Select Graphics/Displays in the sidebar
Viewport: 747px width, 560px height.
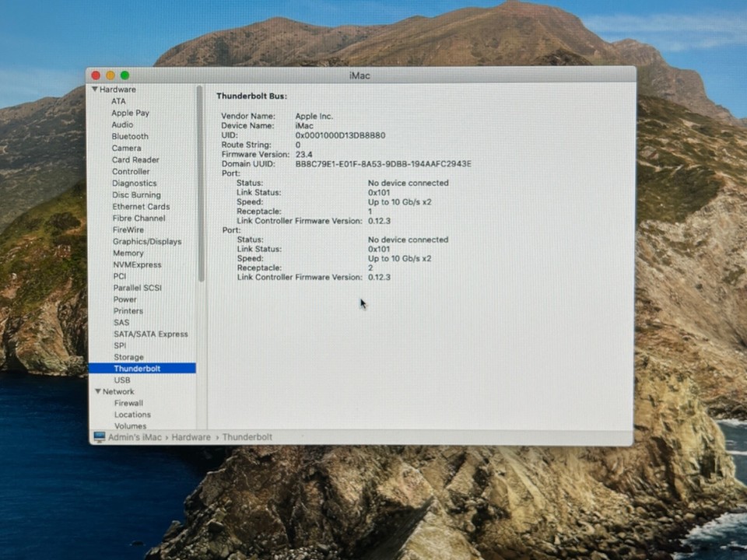click(146, 241)
